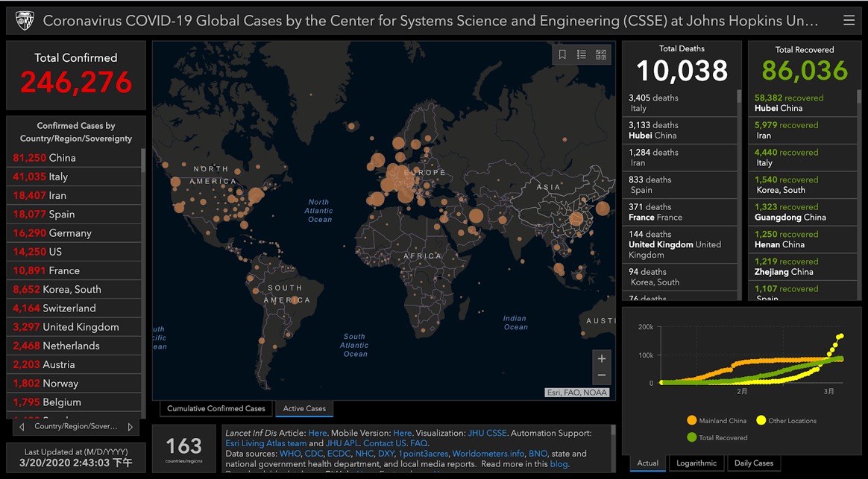Select China in the confirmed cases list
The width and height of the screenshot is (868, 479).
[x=74, y=158]
